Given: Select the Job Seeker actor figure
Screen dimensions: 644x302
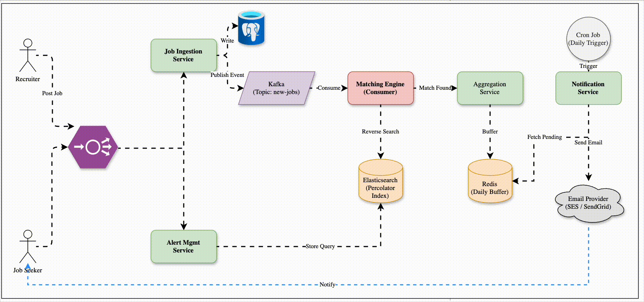Looking at the screenshot, I should (28, 247).
